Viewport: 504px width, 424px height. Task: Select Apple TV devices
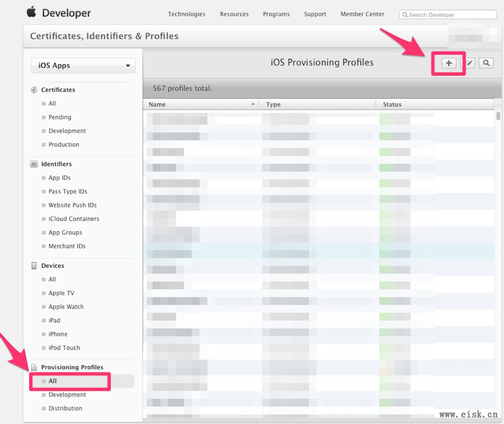[x=61, y=293]
